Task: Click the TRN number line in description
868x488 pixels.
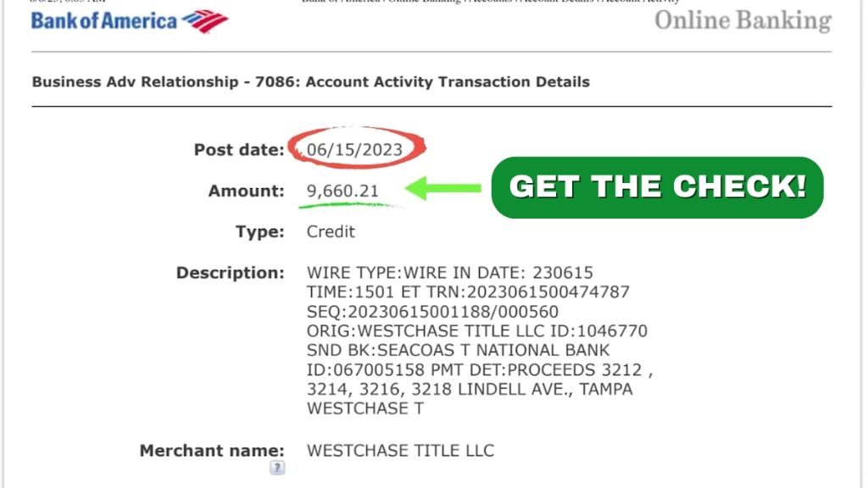Action: coord(468,292)
